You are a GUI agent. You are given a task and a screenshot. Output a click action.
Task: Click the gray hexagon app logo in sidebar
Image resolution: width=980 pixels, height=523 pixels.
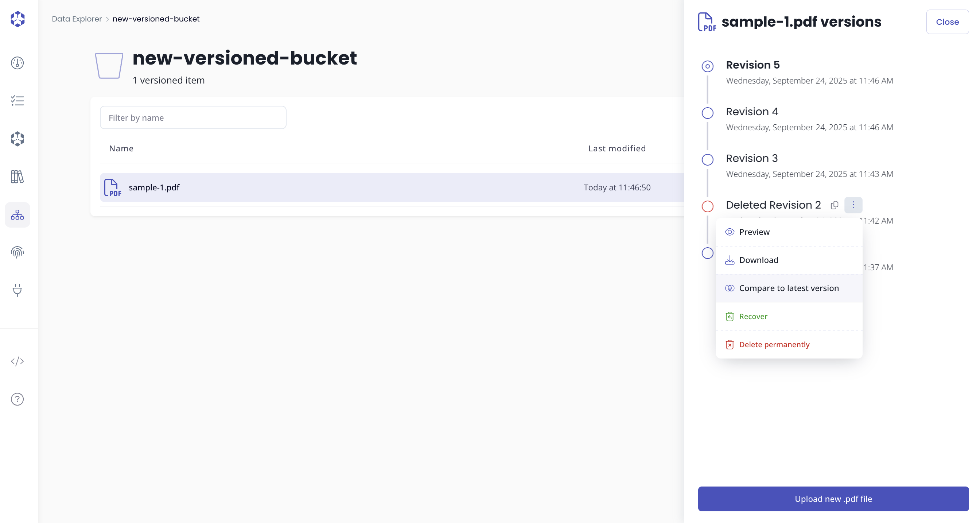(x=17, y=139)
